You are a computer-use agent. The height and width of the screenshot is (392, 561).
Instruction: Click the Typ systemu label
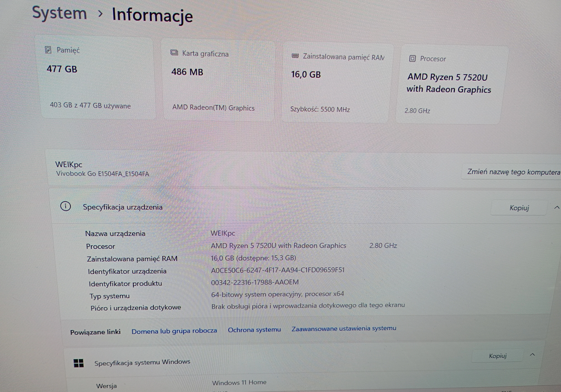click(109, 296)
